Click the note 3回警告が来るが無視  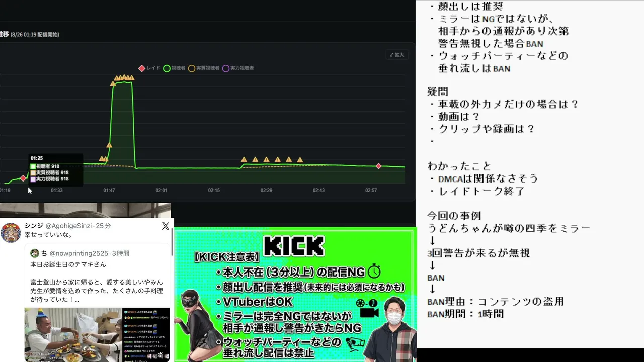click(478, 253)
